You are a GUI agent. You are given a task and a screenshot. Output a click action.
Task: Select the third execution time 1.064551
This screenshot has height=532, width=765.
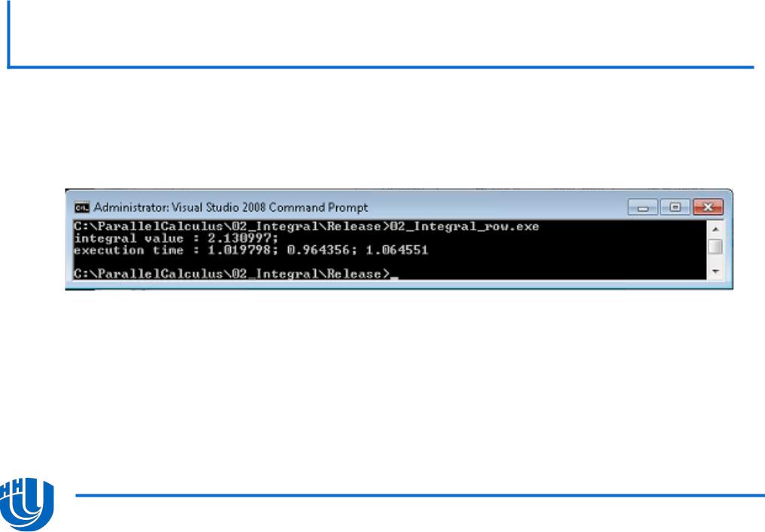pyautogui.click(x=397, y=251)
